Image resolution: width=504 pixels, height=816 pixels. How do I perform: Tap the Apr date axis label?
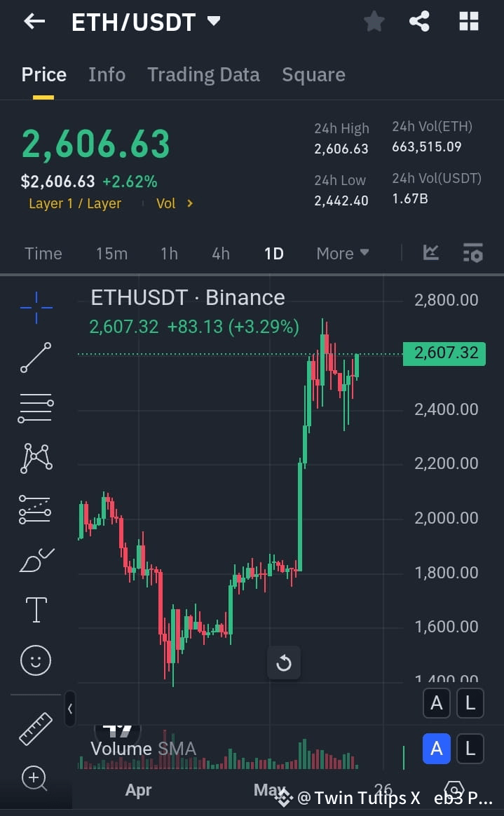(138, 790)
